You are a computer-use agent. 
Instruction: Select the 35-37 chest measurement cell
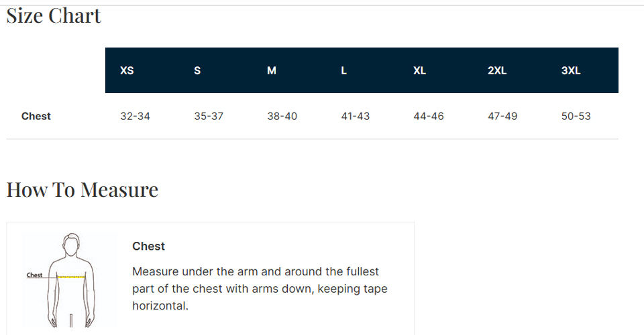[x=209, y=116]
